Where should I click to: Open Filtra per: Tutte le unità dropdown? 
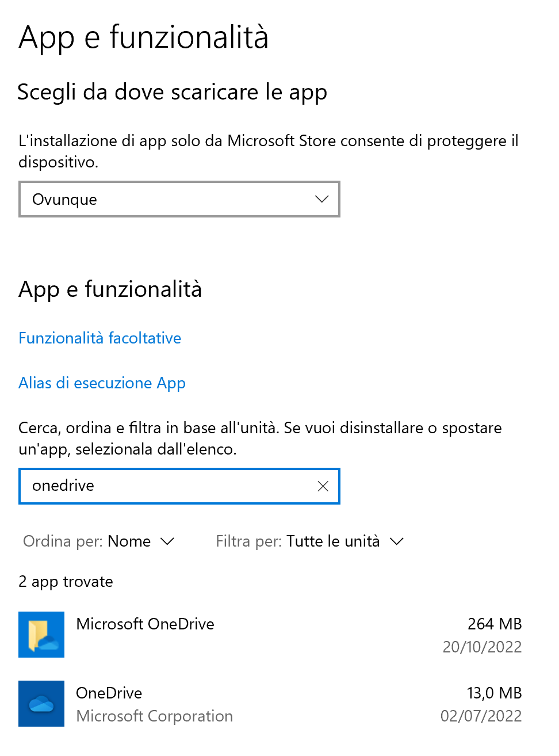click(x=310, y=541)
